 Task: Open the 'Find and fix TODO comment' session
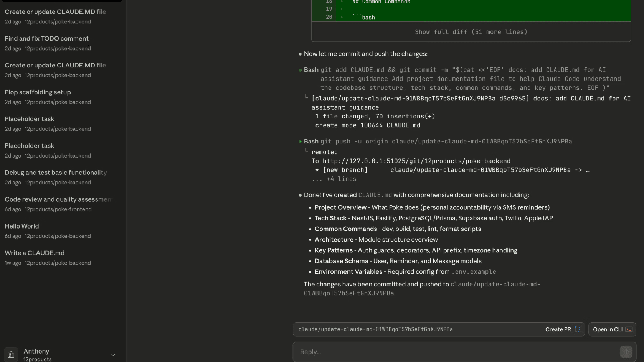[x=61, y=43]
